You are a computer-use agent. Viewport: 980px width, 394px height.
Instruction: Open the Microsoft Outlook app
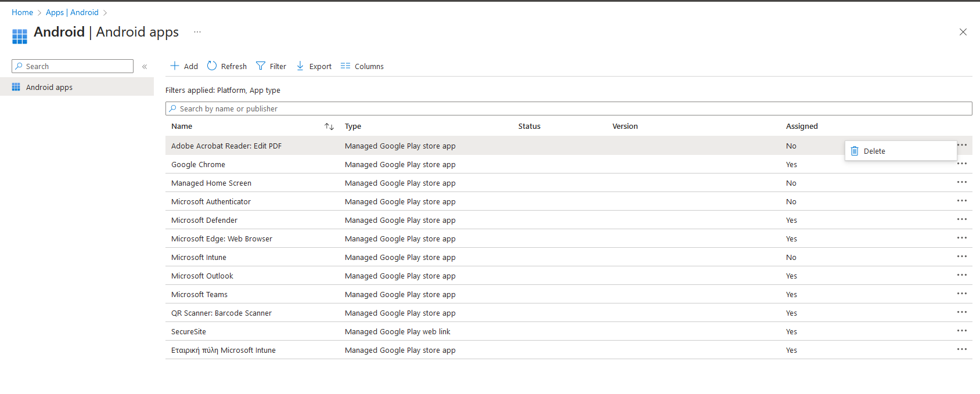point(202,276)
